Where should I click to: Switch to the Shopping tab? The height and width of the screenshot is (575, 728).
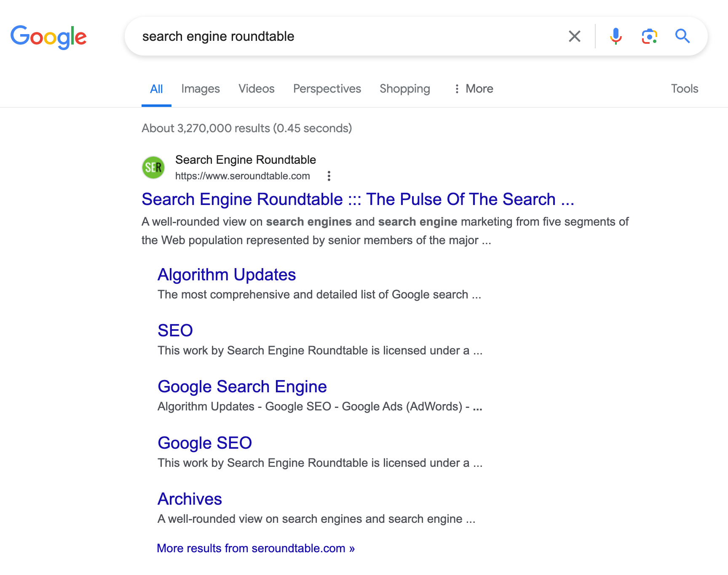coord(404,89)
